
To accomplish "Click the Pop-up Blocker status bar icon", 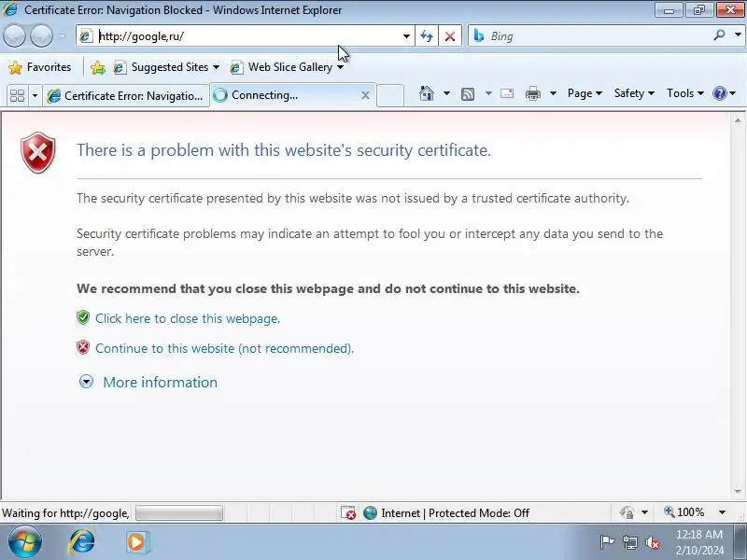I will click(347, 512).
